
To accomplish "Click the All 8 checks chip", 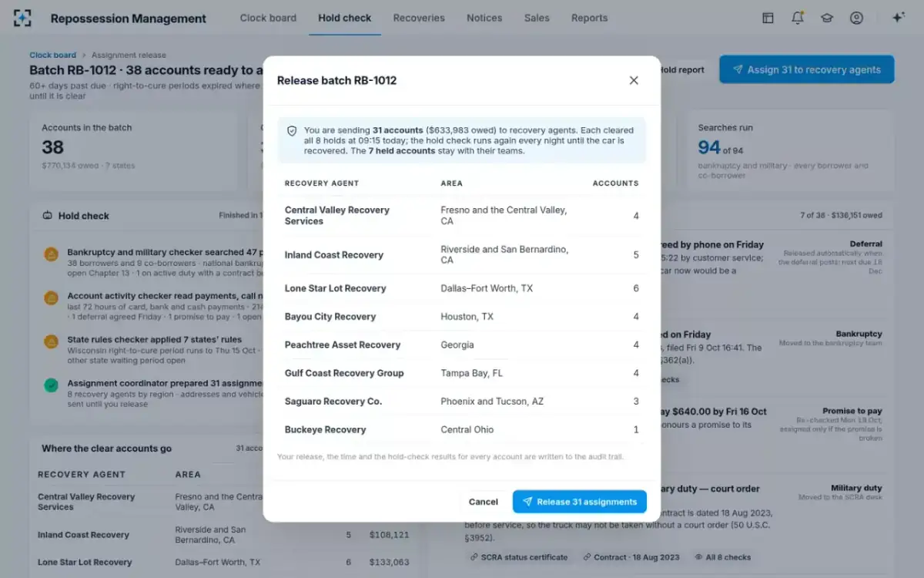I will pyautogui.click(x=723, y=557).
